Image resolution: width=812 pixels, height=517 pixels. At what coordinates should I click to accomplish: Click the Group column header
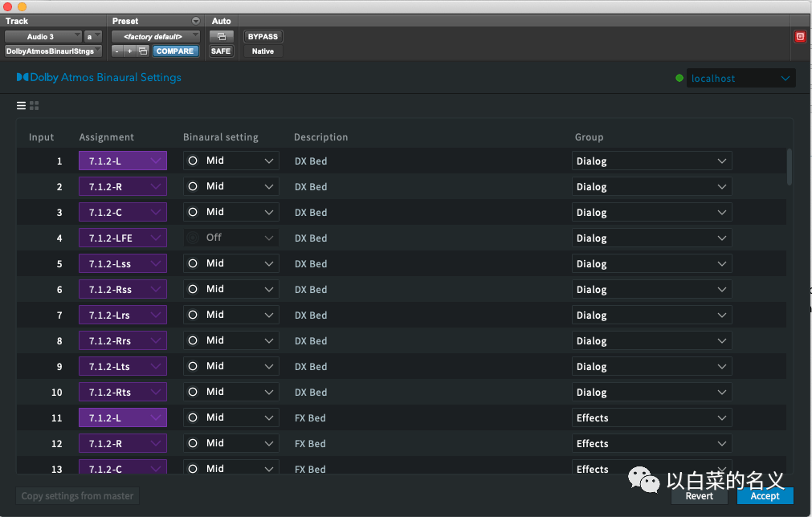pos(589,137)
